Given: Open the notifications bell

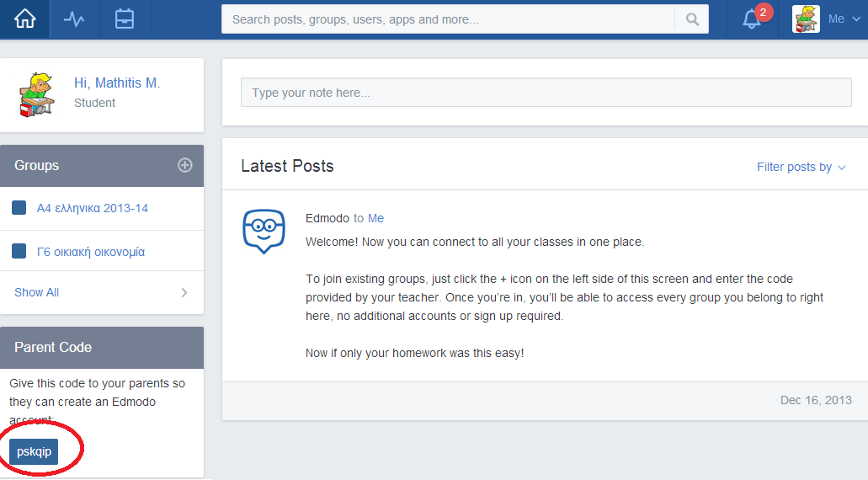Looking at the screenshot, I should 751,19.
